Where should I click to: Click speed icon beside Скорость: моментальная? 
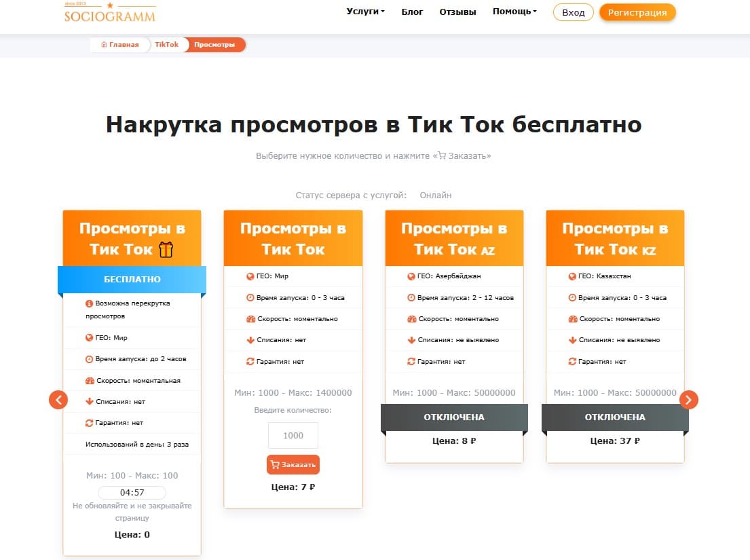(x=90, y=381)
